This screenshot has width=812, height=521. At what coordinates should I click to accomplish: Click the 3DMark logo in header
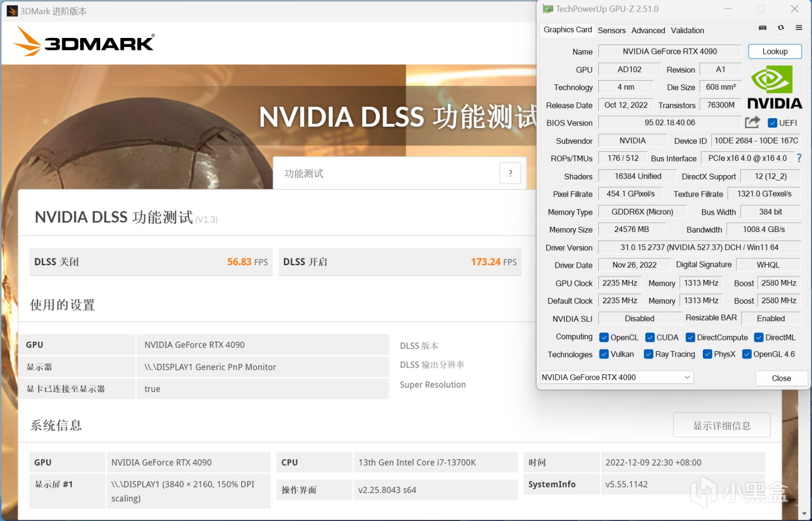[84, 41]
